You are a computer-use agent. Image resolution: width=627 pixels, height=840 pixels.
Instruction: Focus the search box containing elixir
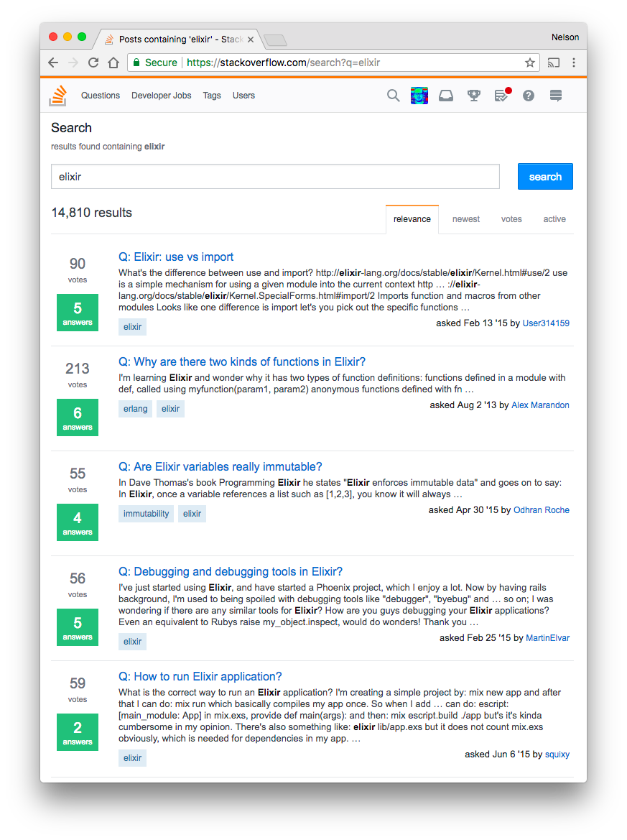coord(275,176)
